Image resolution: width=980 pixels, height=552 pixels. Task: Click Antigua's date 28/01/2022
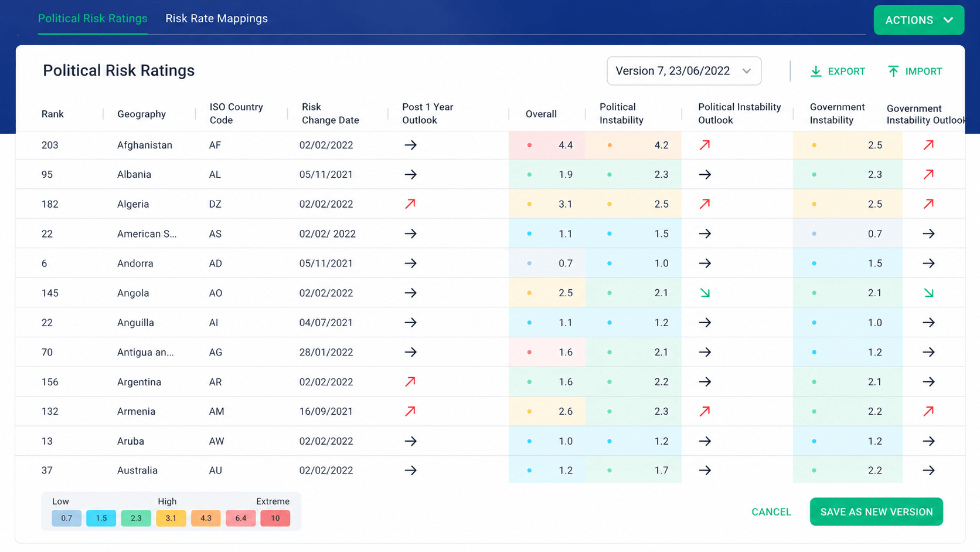(x=326, y=352)
